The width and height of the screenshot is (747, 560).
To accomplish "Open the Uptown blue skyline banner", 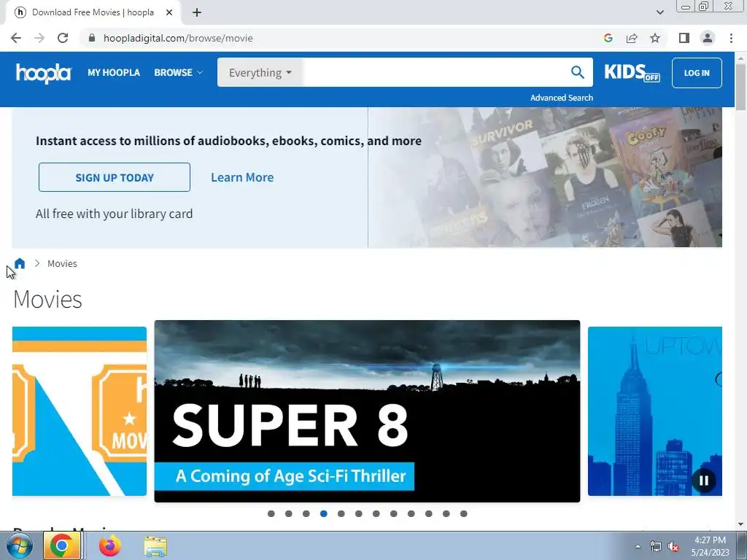I will pos(654,411).
